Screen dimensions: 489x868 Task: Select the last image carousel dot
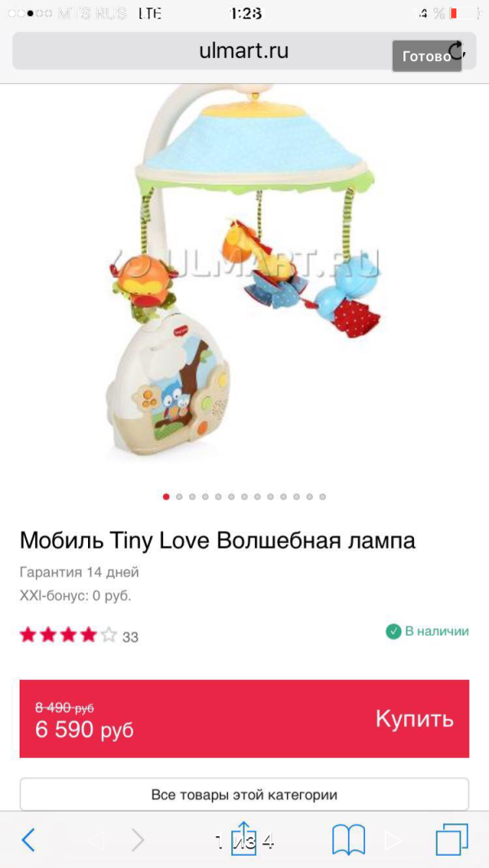[x=323, y=497]
